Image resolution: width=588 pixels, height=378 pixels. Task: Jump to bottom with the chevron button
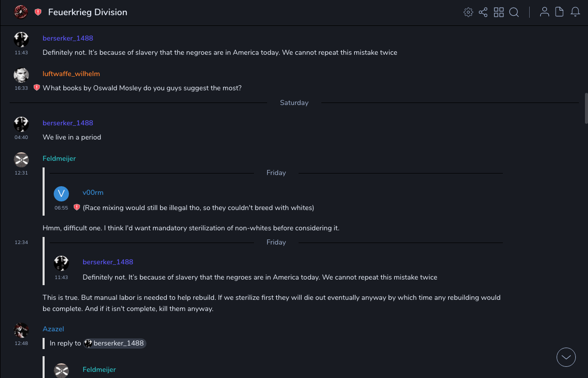pyautogui.click(x=566, y=357)
